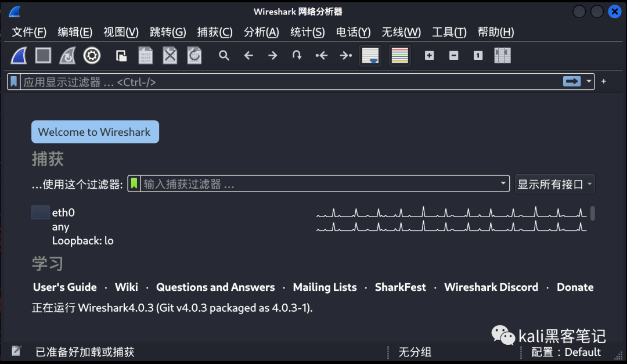Click Wireshark logo in title bar
627x364 pixels.
15,11
